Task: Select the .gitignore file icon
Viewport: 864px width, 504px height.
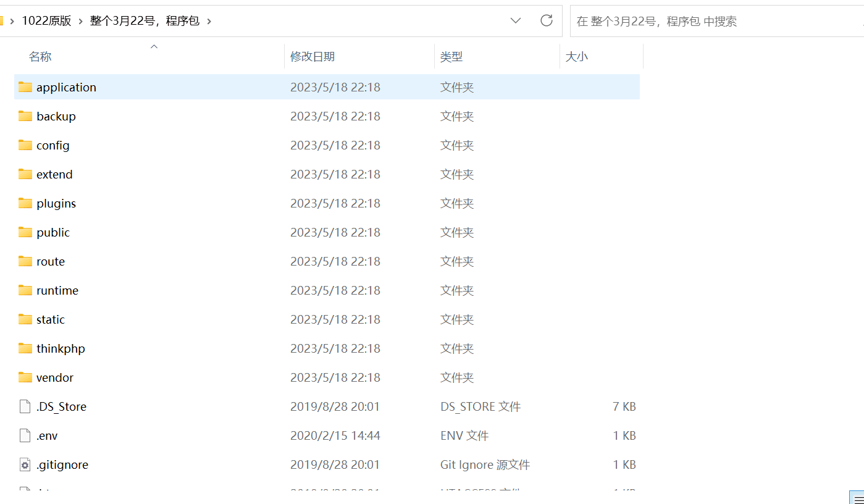Action: (25, 464)
